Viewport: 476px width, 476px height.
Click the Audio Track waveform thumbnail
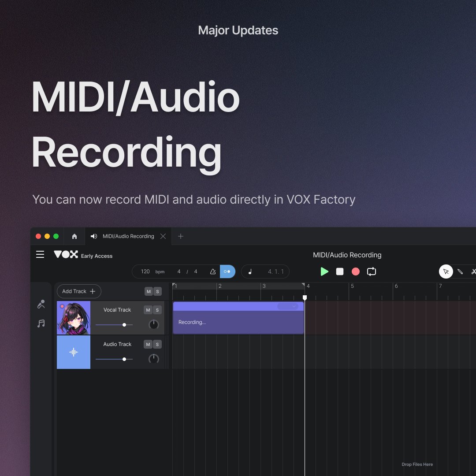pyautogui.click(x=74, y=352)
